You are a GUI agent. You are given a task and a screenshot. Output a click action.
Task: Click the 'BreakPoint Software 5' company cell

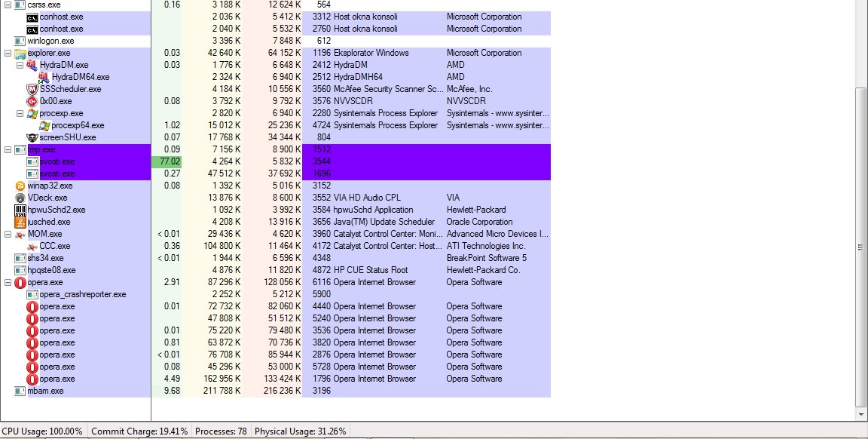(x=487, y=258)
